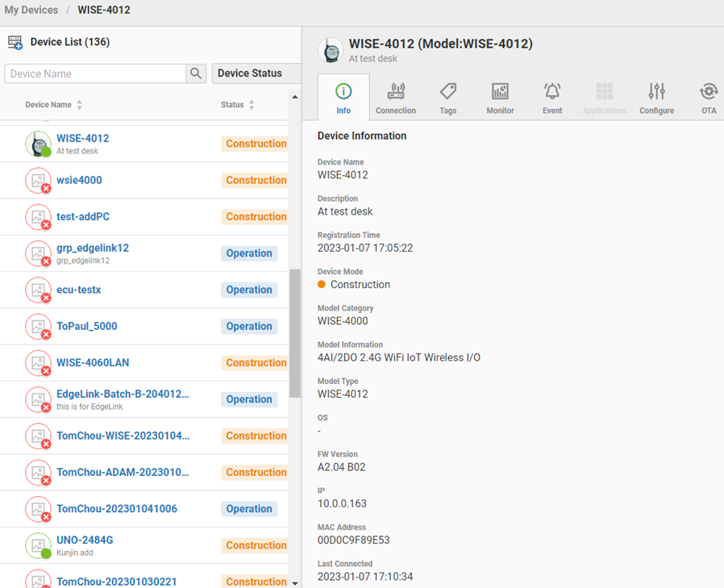The width and height of the screenshot is (724, 588).
Task: Select ToPaul_5000 in device list
Action: [x=87, y=327]
